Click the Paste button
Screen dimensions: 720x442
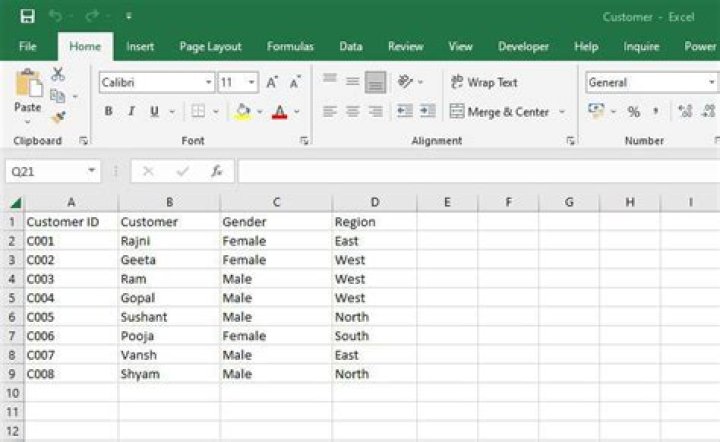[28, 93]
